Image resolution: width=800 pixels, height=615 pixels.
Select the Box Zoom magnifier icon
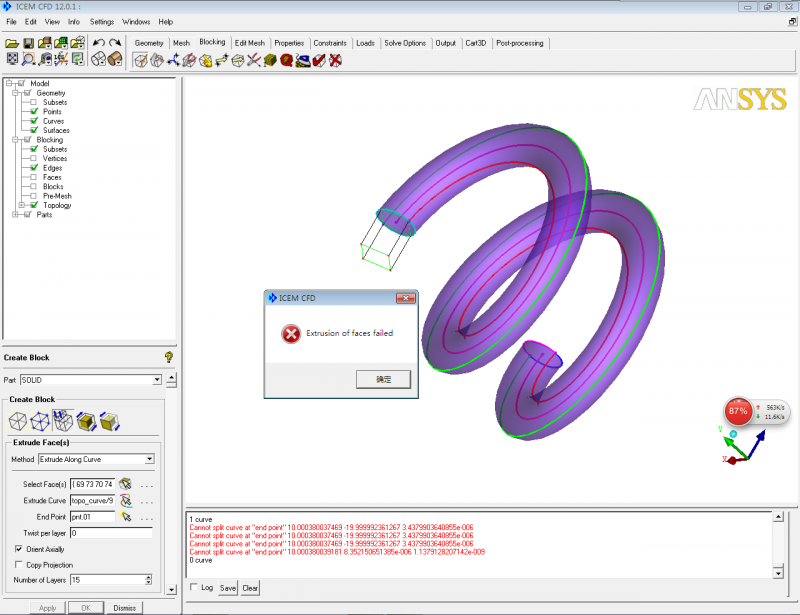[29, 59]
